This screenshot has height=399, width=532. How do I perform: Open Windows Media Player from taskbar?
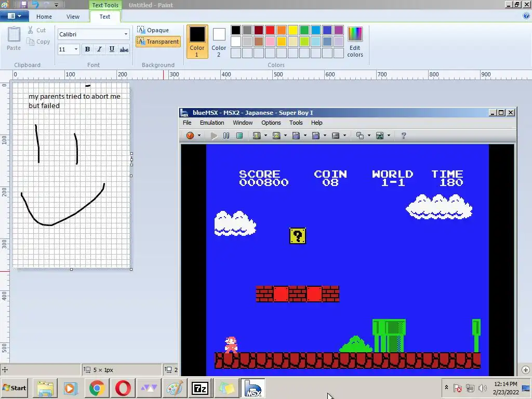[x=71, y=388]
